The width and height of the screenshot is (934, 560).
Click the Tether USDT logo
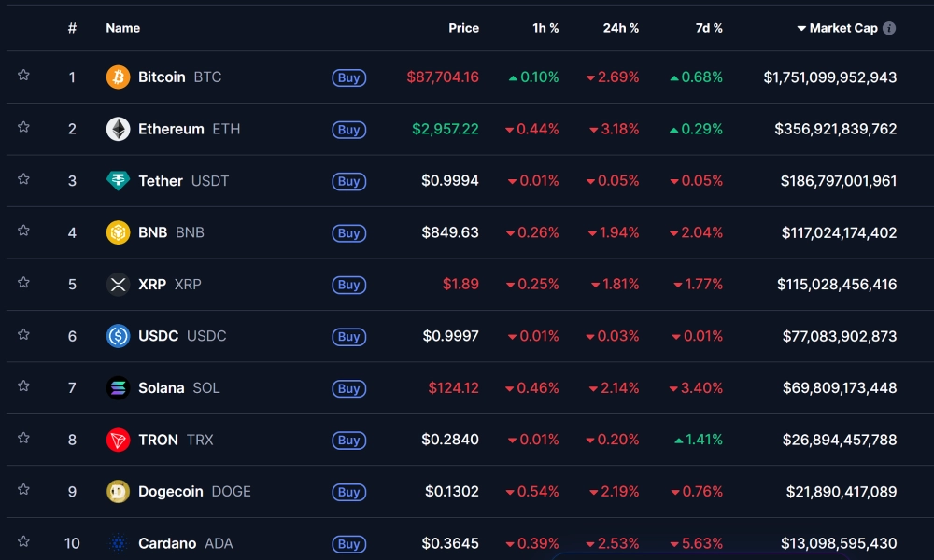pos(117,181)
